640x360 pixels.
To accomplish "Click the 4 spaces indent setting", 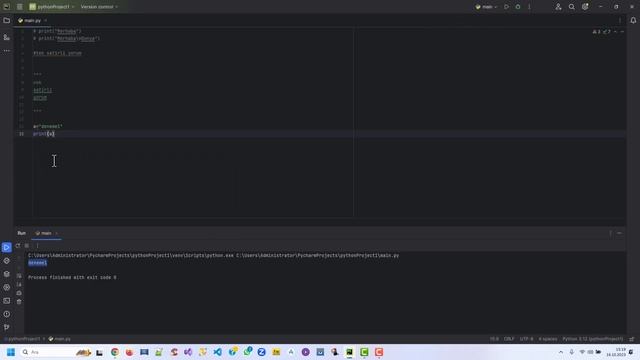I will [x=548, y=339].
